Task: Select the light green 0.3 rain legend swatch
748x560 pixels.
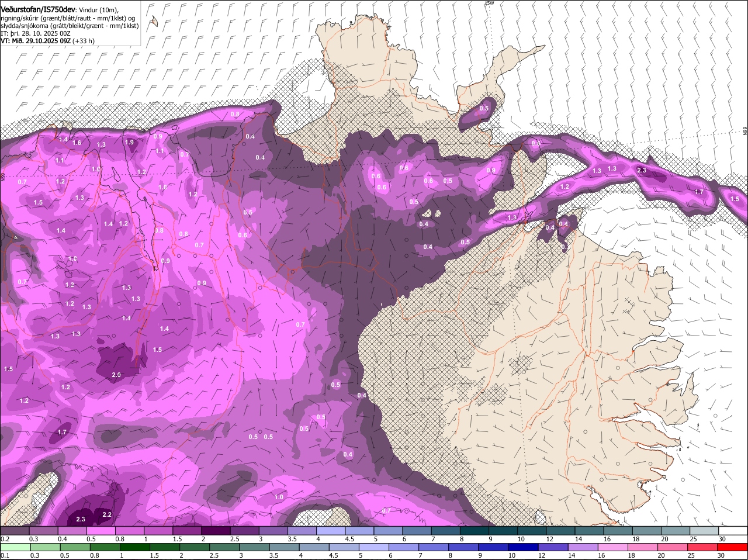Action: [x=45, y=547]
